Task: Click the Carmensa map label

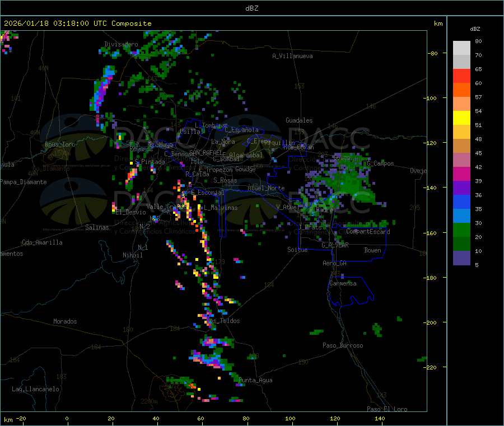Action: click(343, 283)
